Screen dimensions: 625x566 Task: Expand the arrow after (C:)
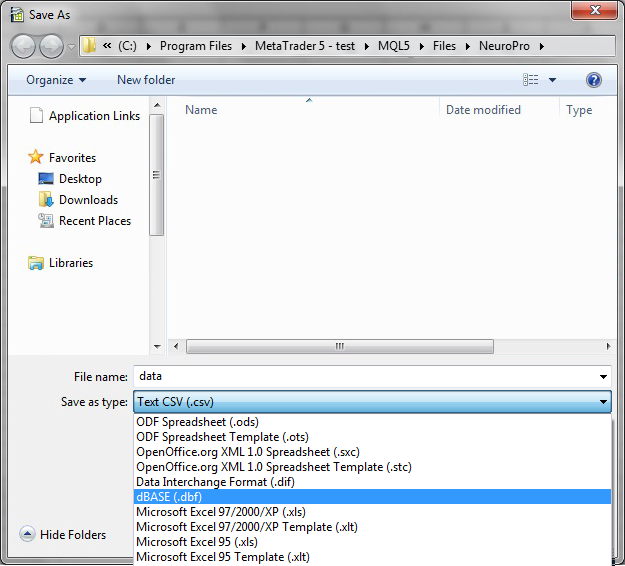point(149,47)
